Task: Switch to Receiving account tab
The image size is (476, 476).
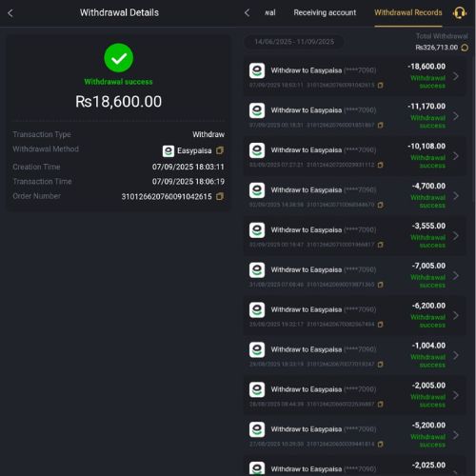Action: click(x=325, y=12)
